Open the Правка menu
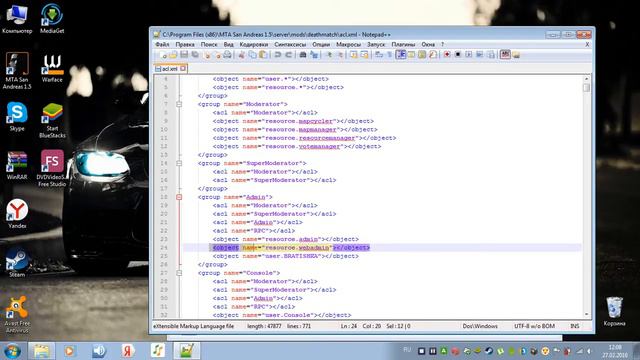The image size is (640, 360). tap(185, 44)
